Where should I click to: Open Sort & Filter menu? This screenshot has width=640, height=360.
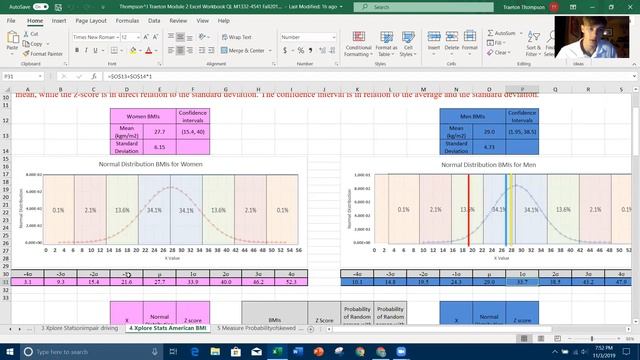click(533, 44)
